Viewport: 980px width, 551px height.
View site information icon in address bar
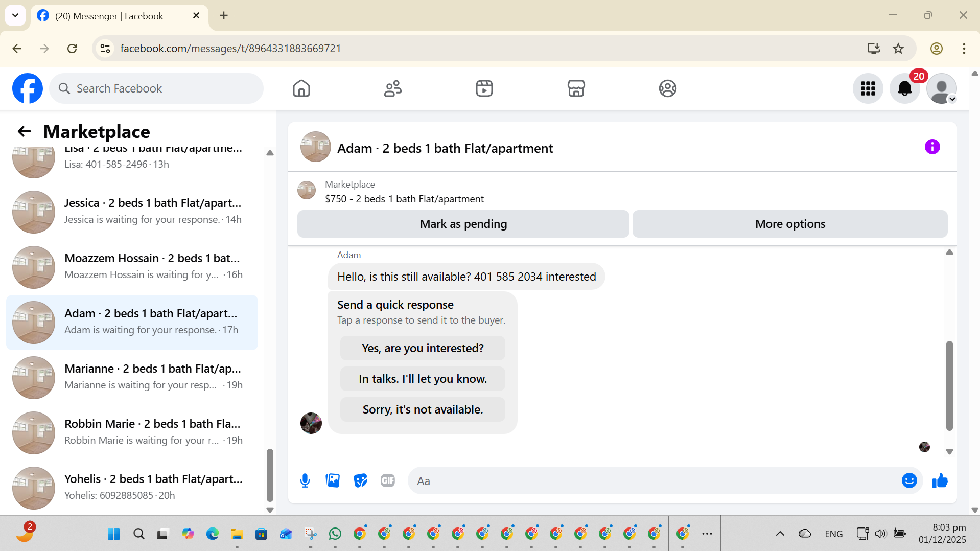tap(105, 49)
